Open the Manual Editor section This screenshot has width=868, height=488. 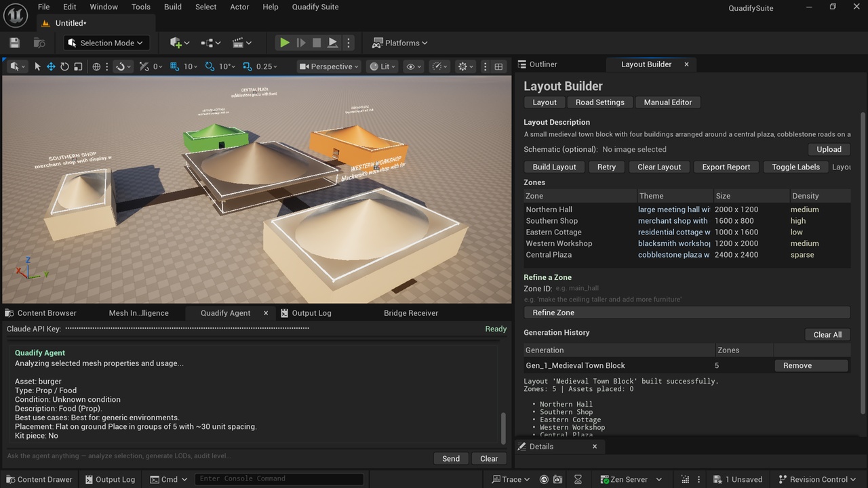click(x=668, y=102)
